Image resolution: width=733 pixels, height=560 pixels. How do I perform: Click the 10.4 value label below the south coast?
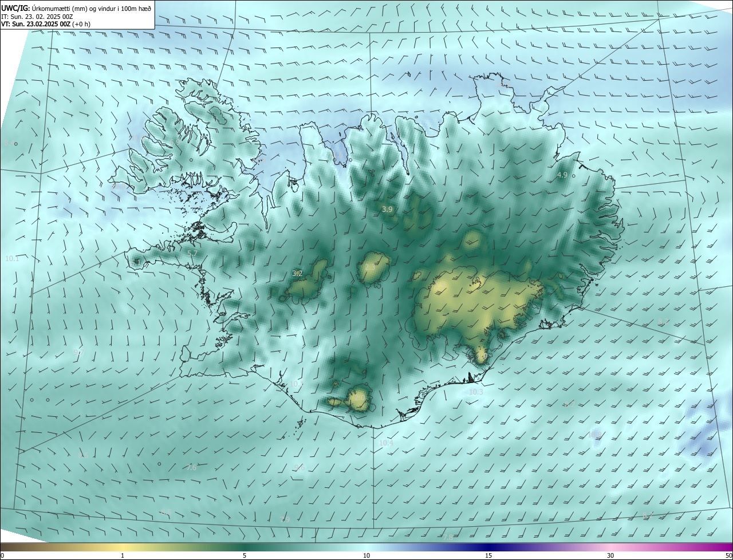coord(386,443)
